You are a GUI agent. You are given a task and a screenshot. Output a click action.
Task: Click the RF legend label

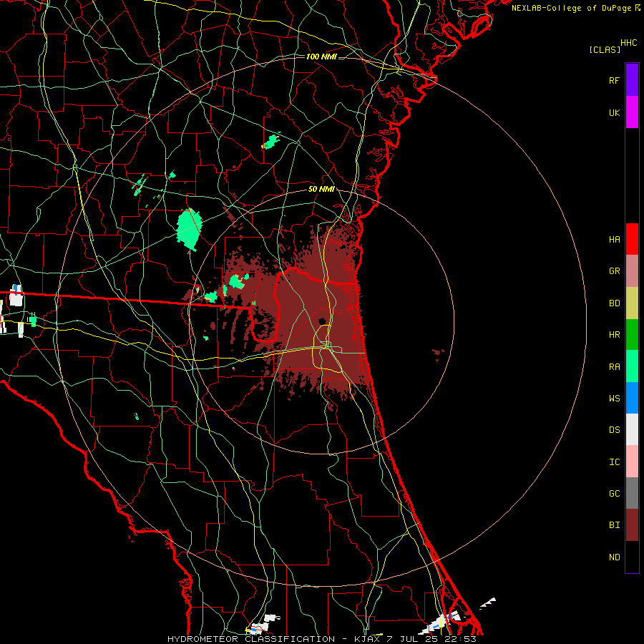point(614,80)
